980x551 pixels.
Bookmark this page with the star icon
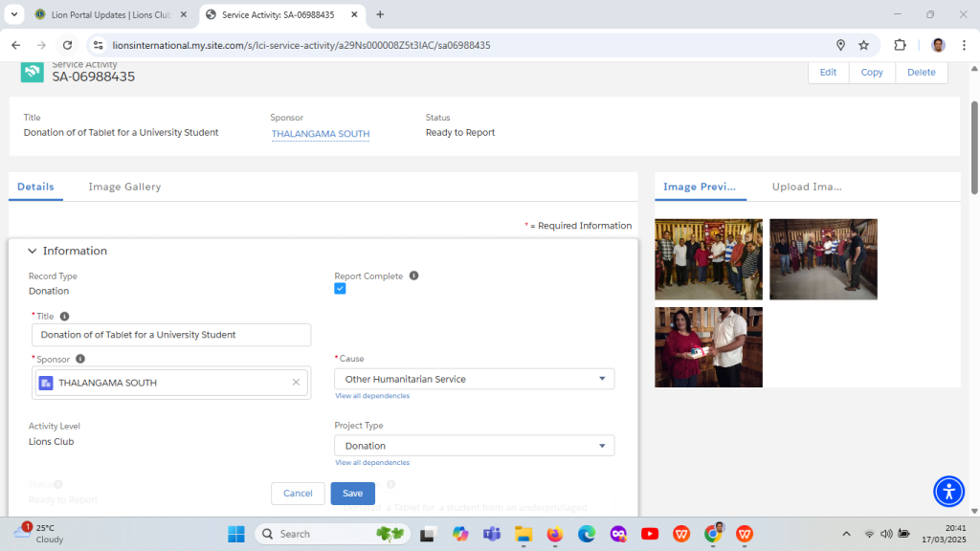pos(864,45)
